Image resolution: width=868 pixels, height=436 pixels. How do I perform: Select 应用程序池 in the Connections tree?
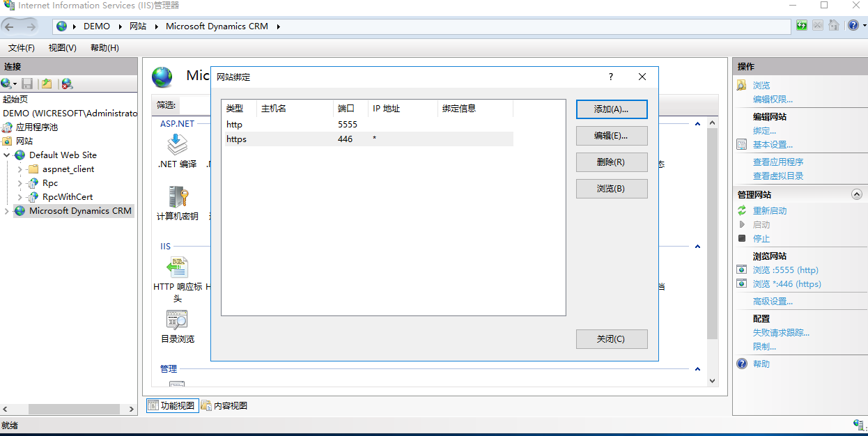[x=37, y=127]
